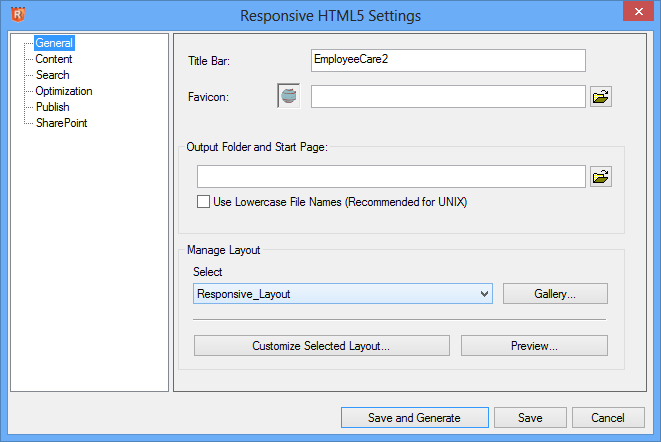Open the layout Select dropdown
The width and height of the screenshot is (661, 442).
[485, 294]
